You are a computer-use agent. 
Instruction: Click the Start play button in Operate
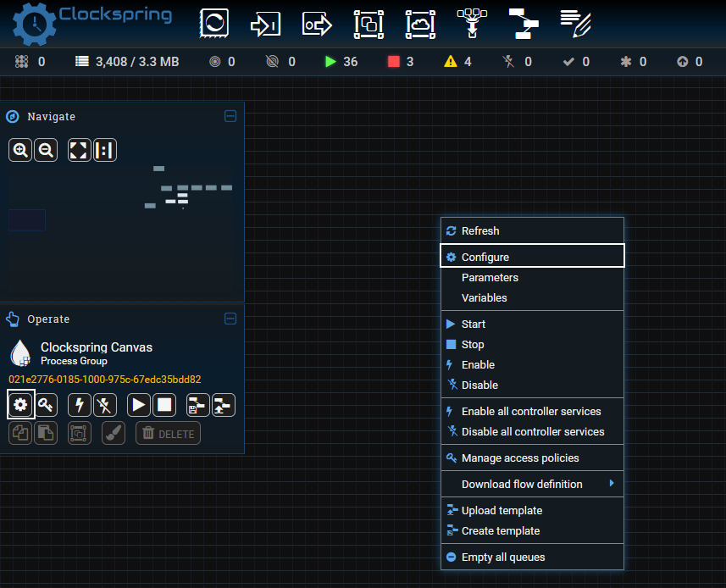coord(138,405)
